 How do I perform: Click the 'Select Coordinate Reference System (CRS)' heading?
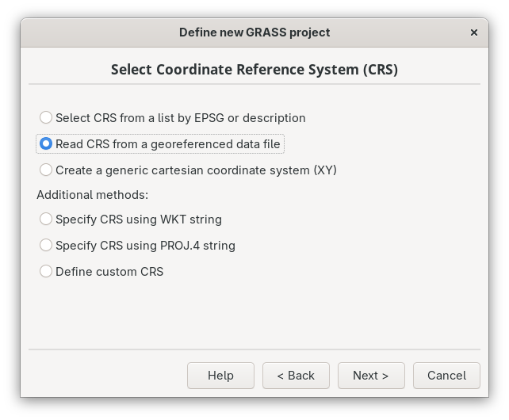tap(254, 70)
